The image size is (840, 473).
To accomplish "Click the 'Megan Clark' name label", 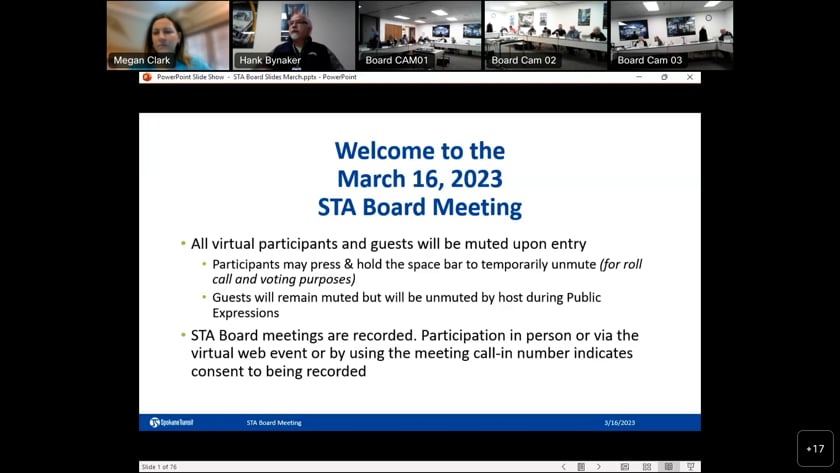I will click(x=141, y=61).
